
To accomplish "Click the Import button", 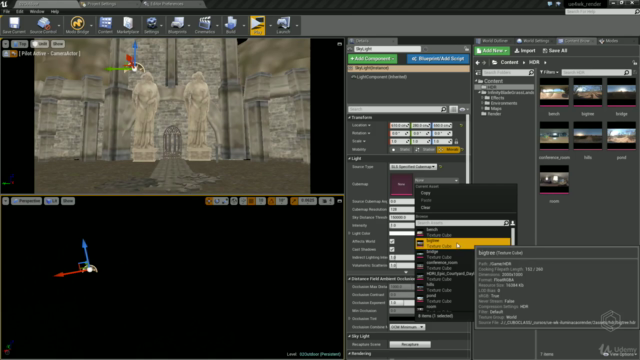I will tap(525, 51).
